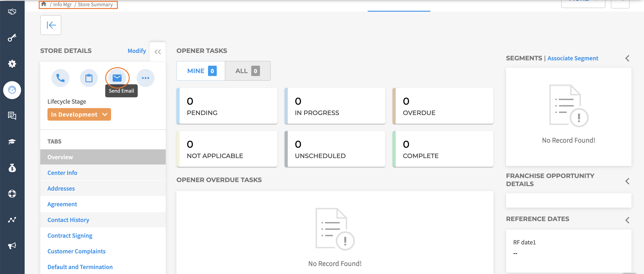Click the Send Email envelope icon

click(x=117, y=78)
